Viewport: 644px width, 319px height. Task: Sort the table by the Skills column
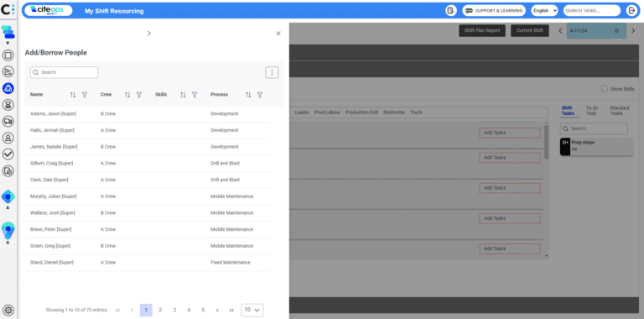(x=183, y=95)
